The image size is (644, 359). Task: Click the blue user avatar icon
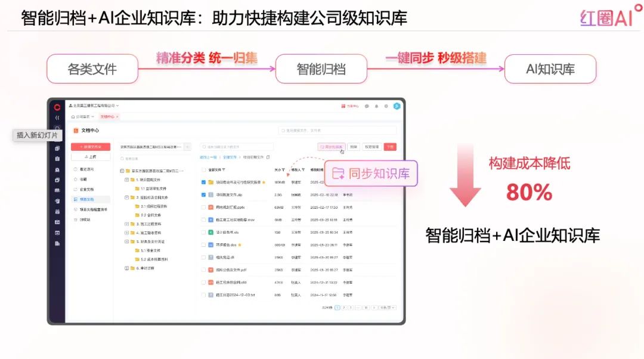click(397, 106)
